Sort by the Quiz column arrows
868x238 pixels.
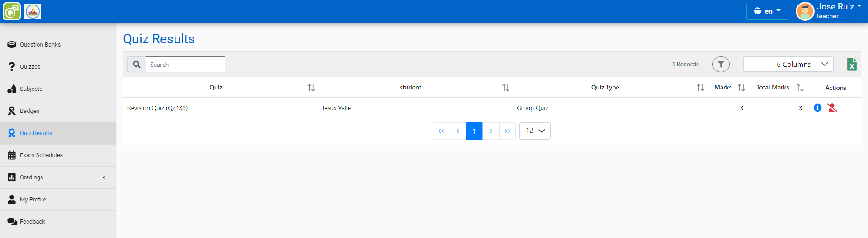pyautogui.click(x=311, y=88)
